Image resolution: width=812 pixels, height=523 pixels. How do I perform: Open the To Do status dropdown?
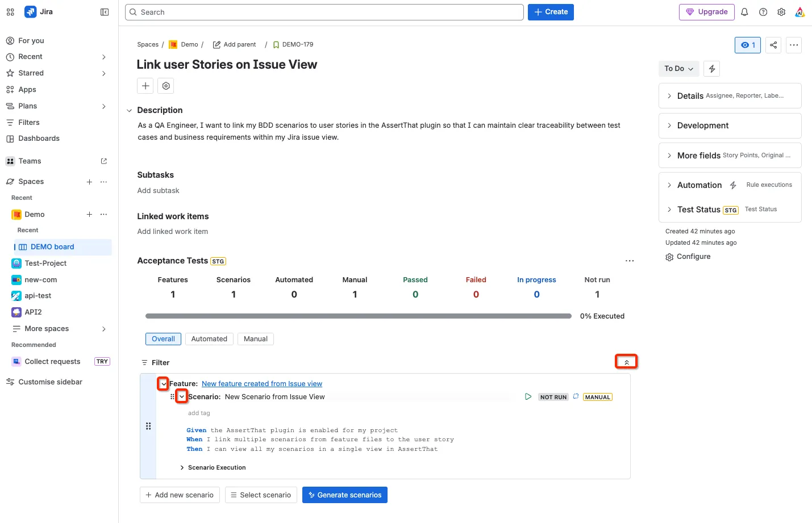[679, 69]
